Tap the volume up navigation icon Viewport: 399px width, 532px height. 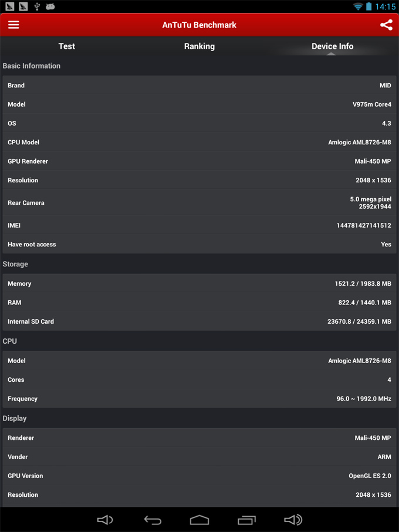(x=293, y=520)
